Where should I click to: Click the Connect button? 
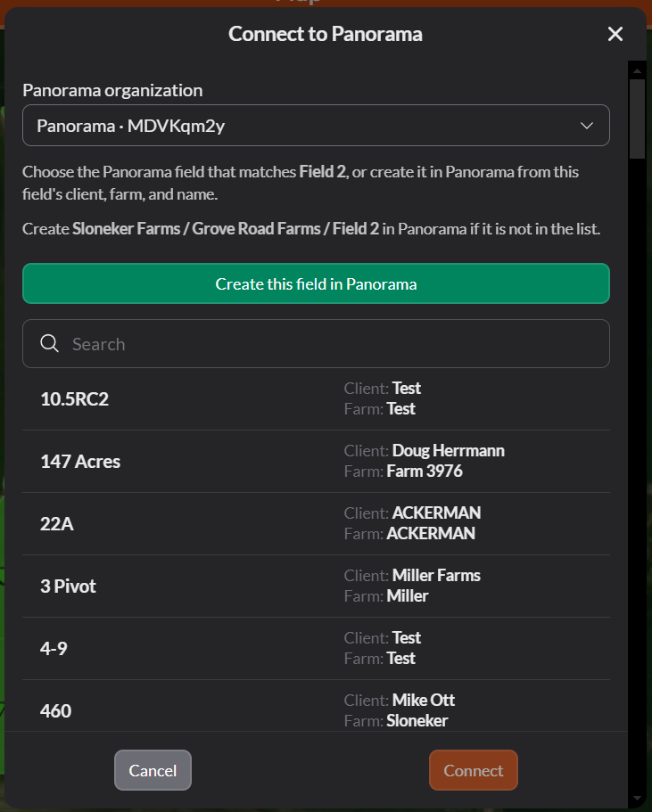(474, 770)
